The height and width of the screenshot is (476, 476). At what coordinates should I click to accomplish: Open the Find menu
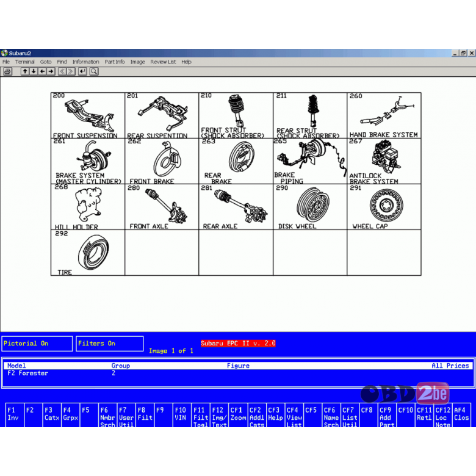(62, 62)
